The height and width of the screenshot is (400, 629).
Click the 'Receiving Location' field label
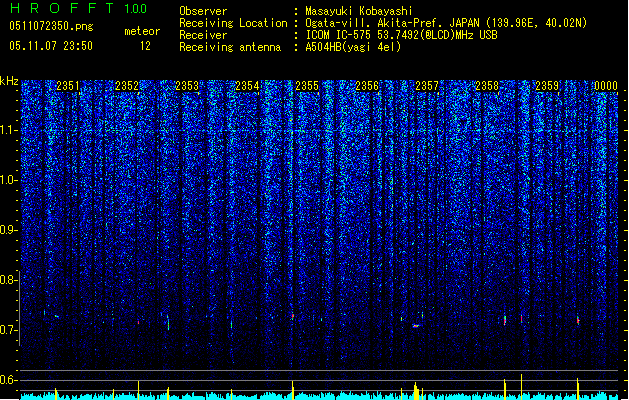[233, 23]
